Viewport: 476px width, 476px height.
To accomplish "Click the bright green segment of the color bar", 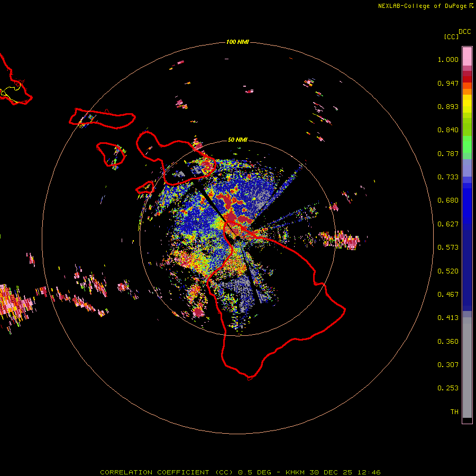I will (x=467, y=144).
